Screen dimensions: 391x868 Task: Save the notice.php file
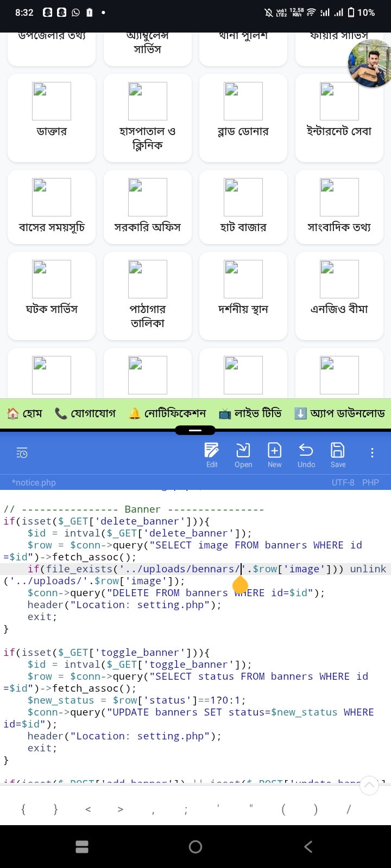point(338,455)
